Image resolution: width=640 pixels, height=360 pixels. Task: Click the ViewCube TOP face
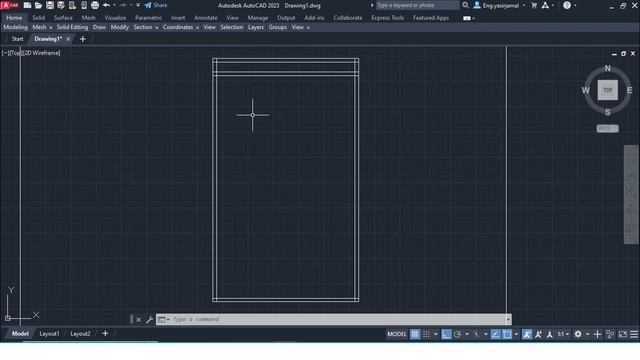pyautogui.click(x=608, y=90)
